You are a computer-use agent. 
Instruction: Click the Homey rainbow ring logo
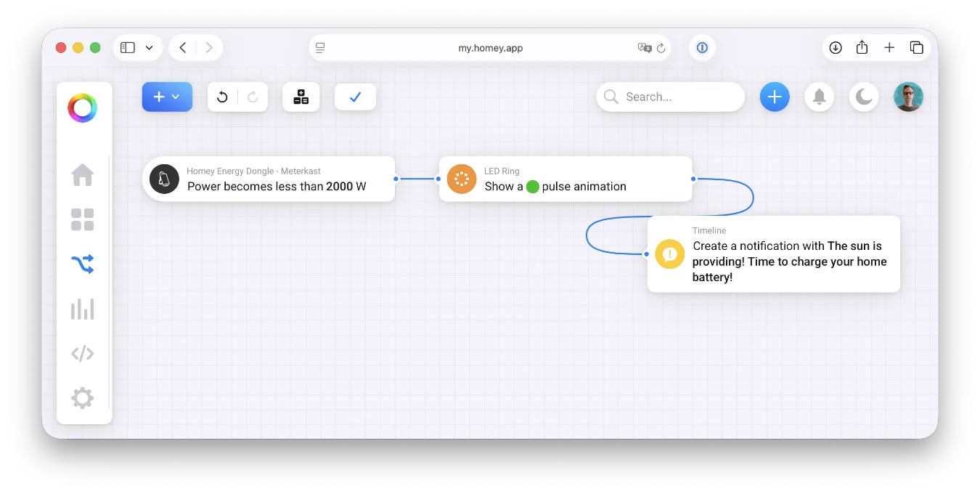pos(83,108)
